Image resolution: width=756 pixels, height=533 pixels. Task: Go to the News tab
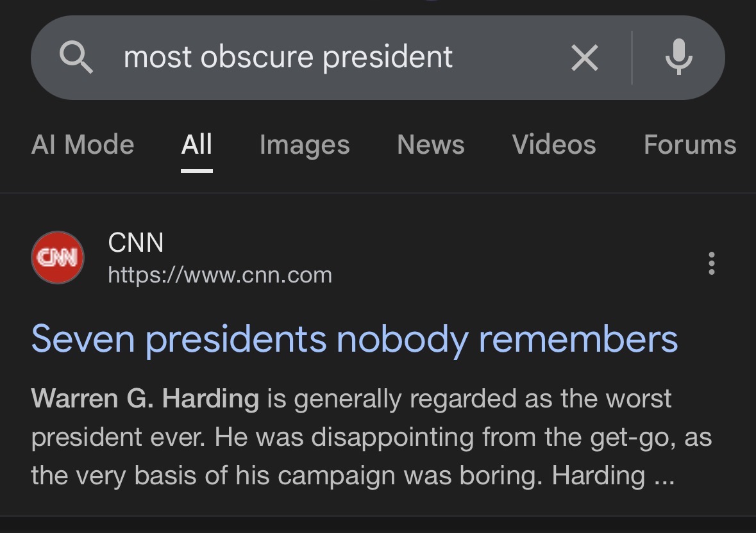430,145
